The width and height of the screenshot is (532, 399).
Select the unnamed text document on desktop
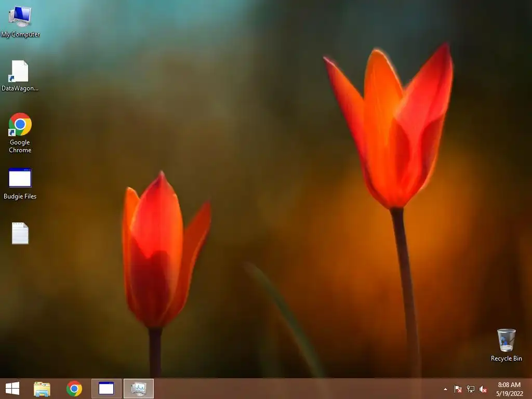(x=20, y=233)
